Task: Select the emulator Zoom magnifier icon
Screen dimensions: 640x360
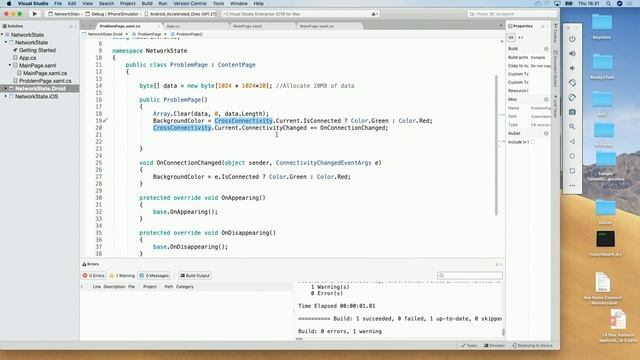Action: pos(572,127)
